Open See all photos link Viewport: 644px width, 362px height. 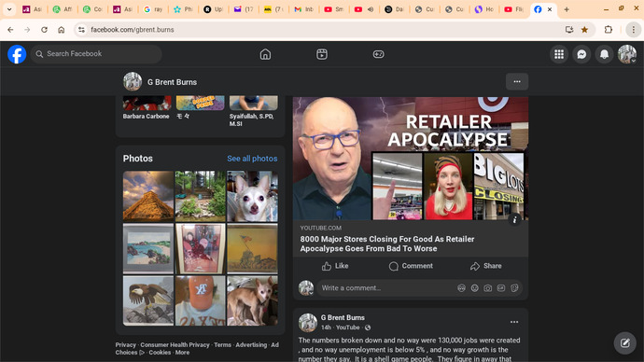pos(252,159)
